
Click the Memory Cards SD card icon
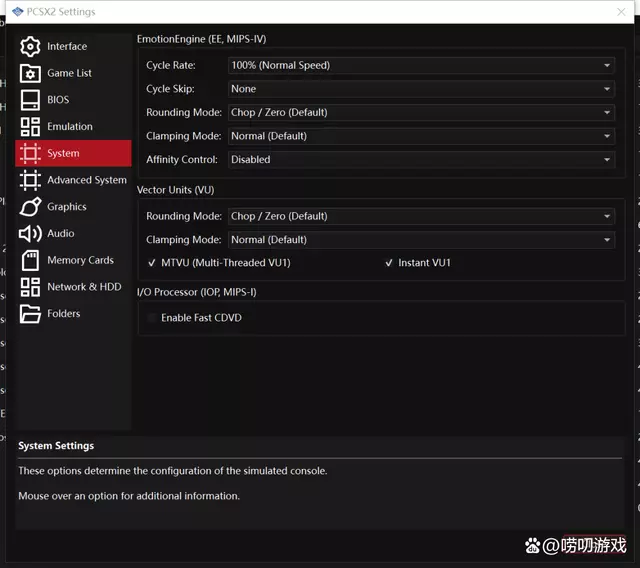[30, 260]
